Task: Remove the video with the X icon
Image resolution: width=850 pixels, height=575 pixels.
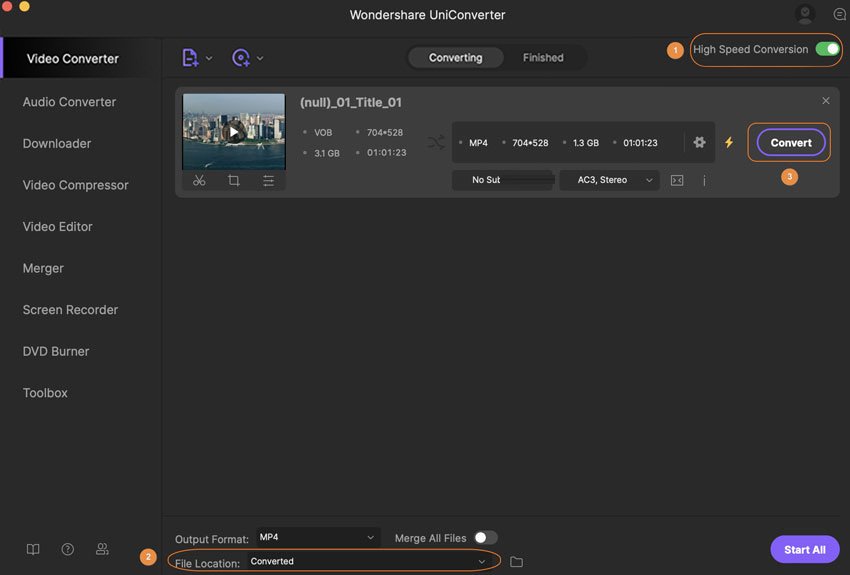Action: point(826,101)
